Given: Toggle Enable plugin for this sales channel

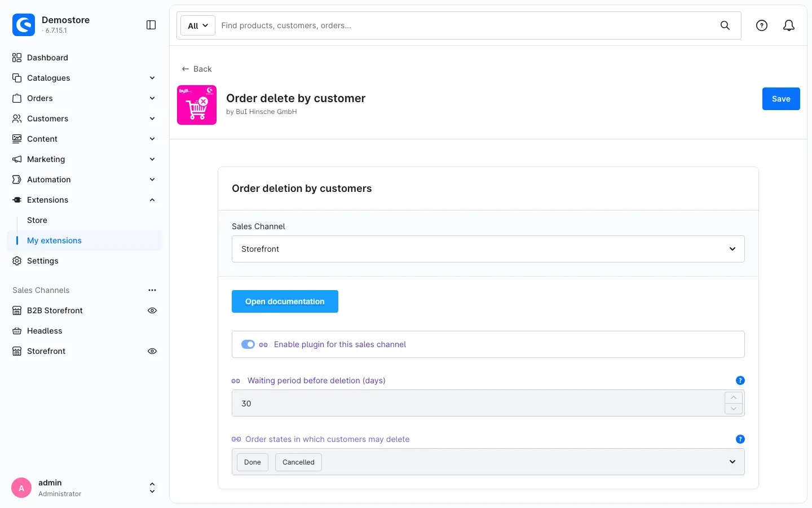Looking at the screenshot, I should (x=248, y=344).
